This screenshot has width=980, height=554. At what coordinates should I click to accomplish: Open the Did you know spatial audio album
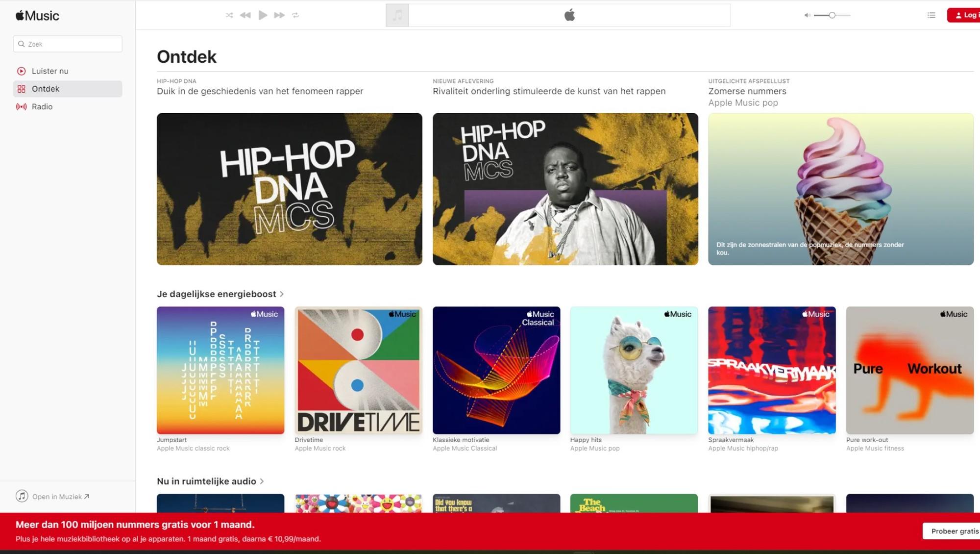point(496,503)
